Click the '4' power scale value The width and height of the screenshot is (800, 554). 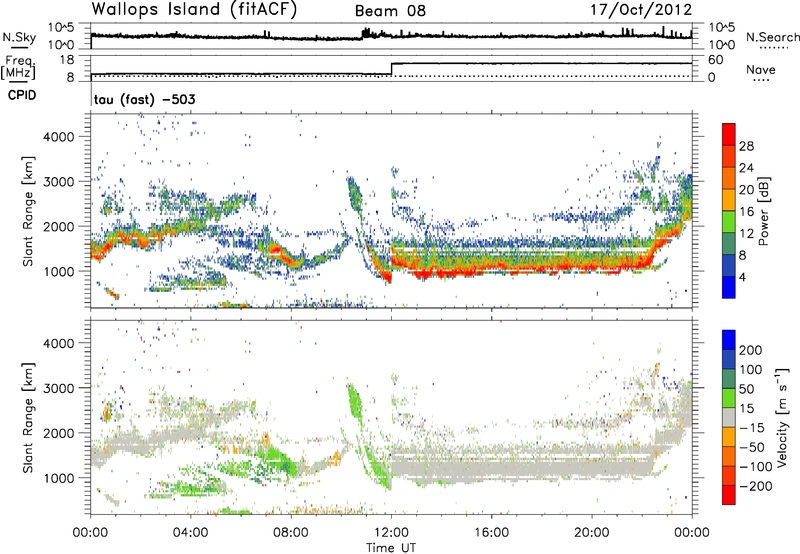(742, 277)
